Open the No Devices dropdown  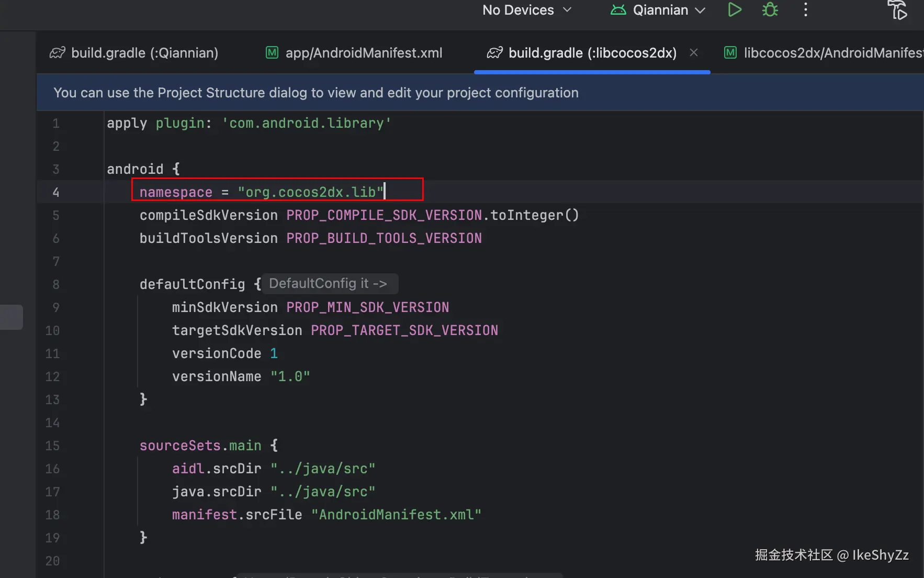click(526, 10)
